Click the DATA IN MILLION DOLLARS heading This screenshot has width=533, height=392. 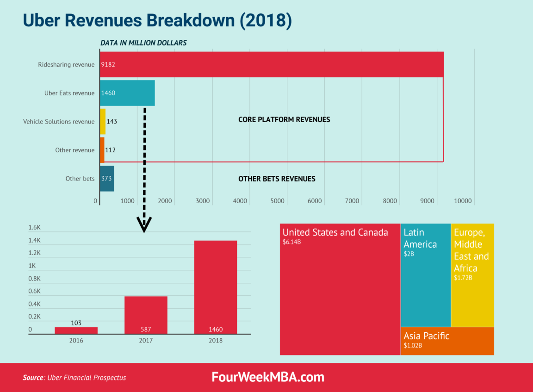click(x=143, y=43)
